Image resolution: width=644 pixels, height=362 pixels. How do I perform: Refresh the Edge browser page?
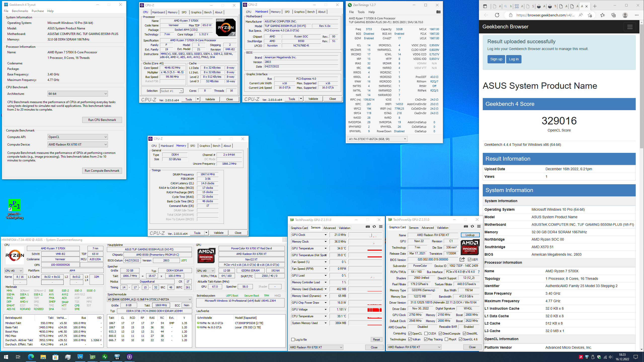497,15
